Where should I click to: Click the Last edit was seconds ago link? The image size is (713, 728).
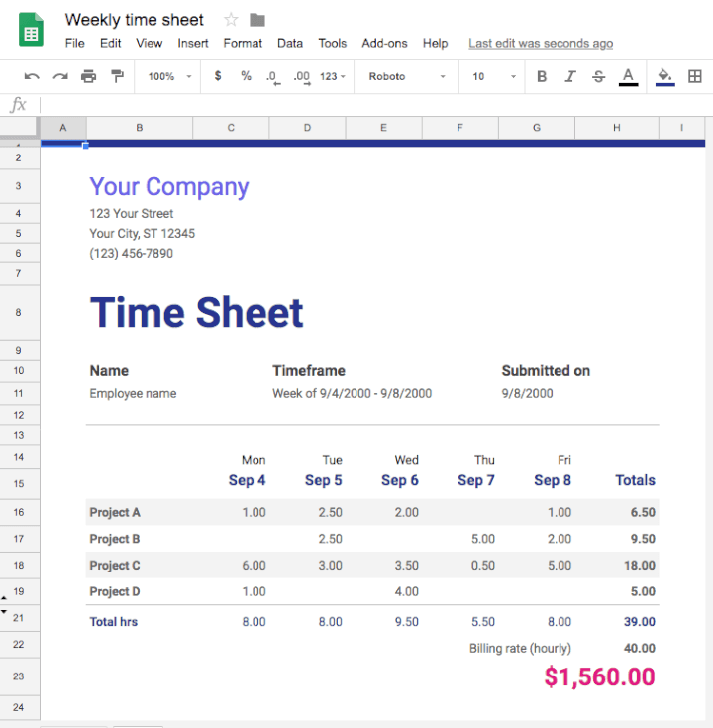point(540,43)
